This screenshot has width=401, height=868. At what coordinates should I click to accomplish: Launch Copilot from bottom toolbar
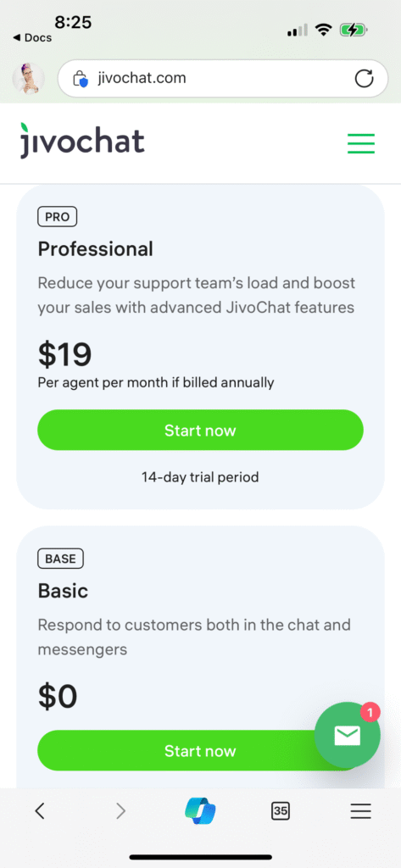pyautogui.click(x=200, y=811)
